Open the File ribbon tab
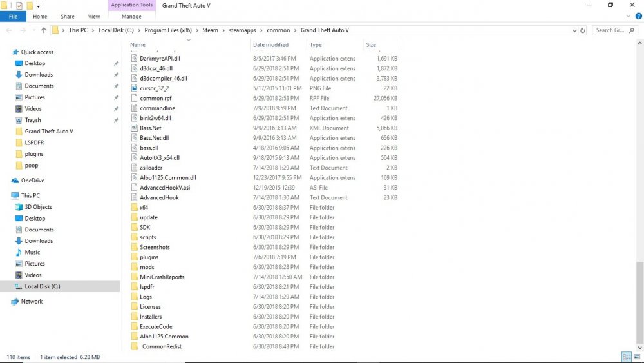644x363 pixels. point(13,17)
